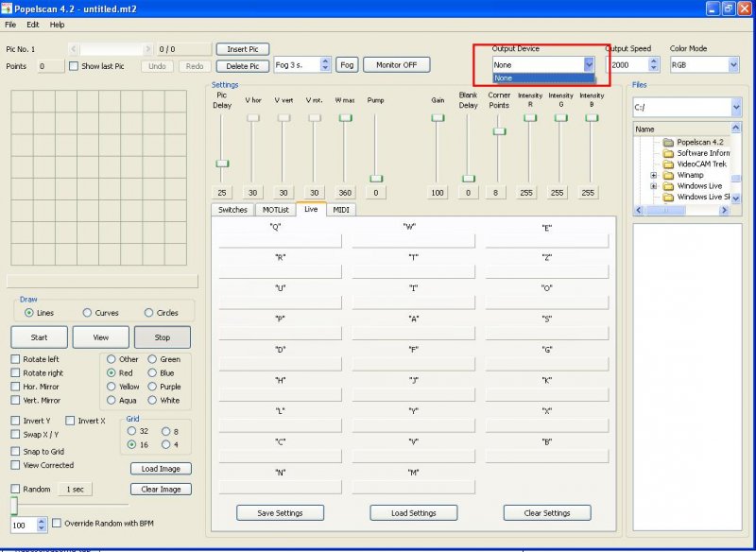Choose the Green color radio button
This screenshot has height=552, width=756.
(152, 359)
